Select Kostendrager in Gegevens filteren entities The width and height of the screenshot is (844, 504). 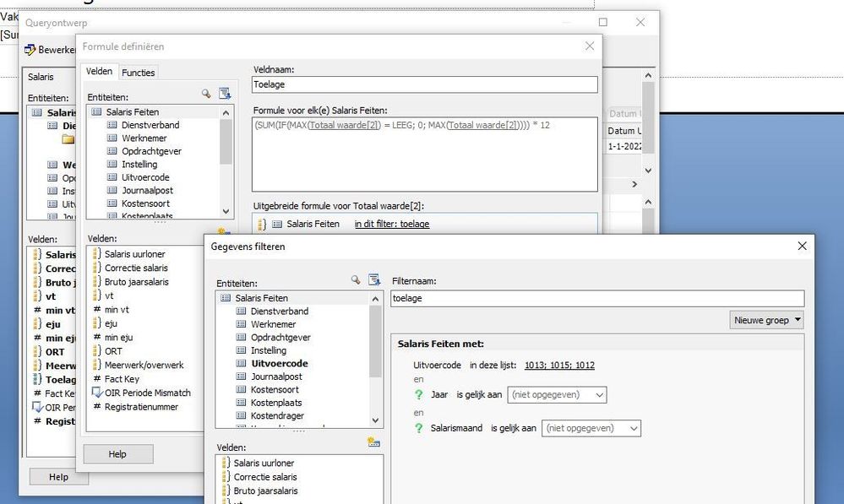(277, 416)
